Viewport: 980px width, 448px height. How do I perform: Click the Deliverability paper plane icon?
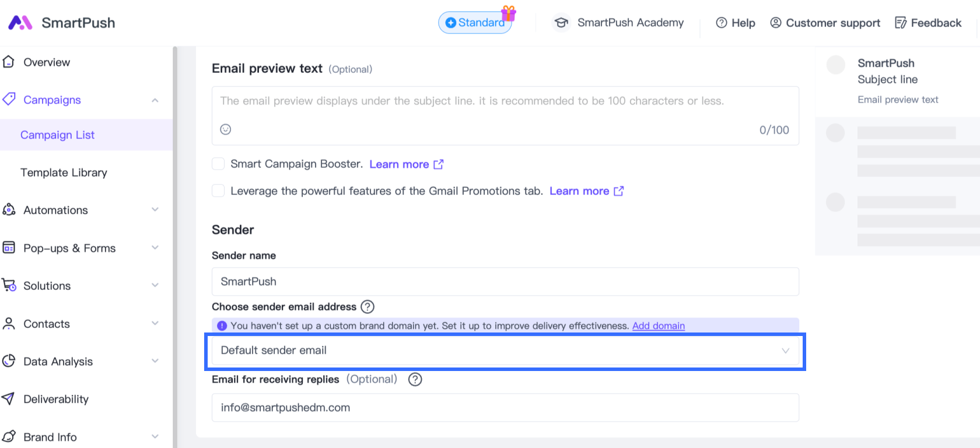[x=8, y=399]
